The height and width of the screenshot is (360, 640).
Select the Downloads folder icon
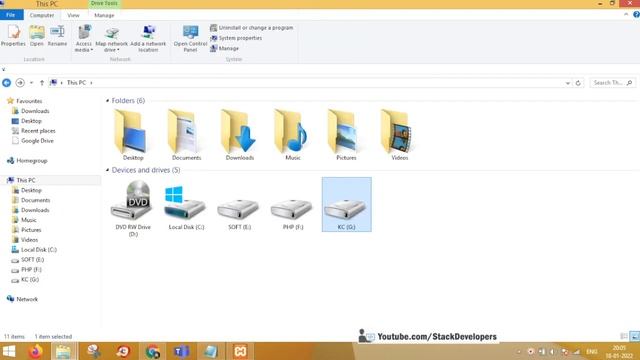240,135
